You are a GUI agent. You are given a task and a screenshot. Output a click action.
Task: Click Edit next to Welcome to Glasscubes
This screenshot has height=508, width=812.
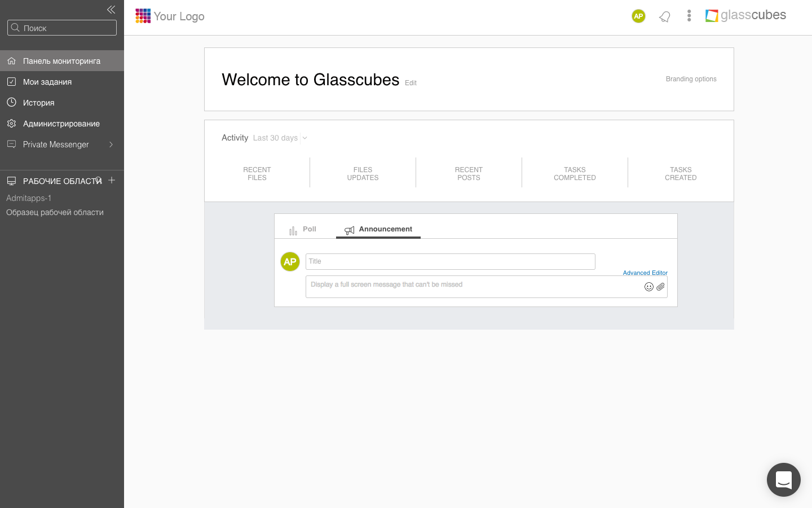pos(411,83)
